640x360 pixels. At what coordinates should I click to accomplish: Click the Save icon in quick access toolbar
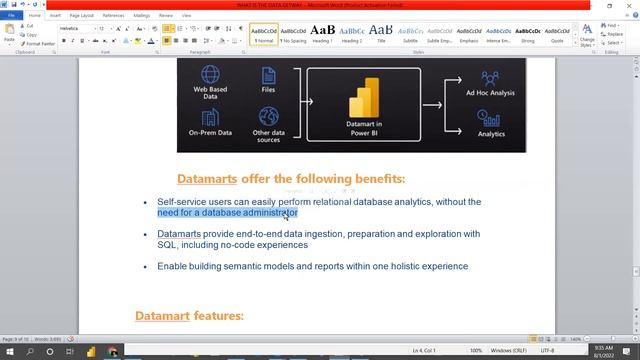(14, 4)
